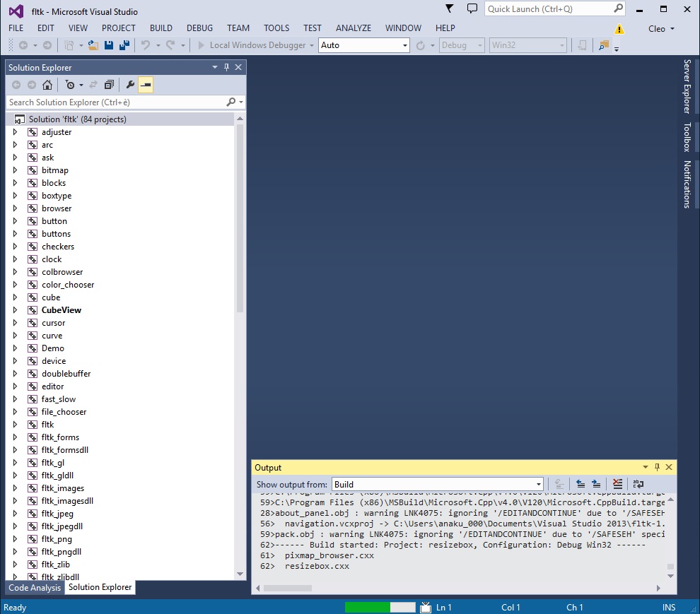
Task: Open the TOOLS menu
Action: [276, 28]
